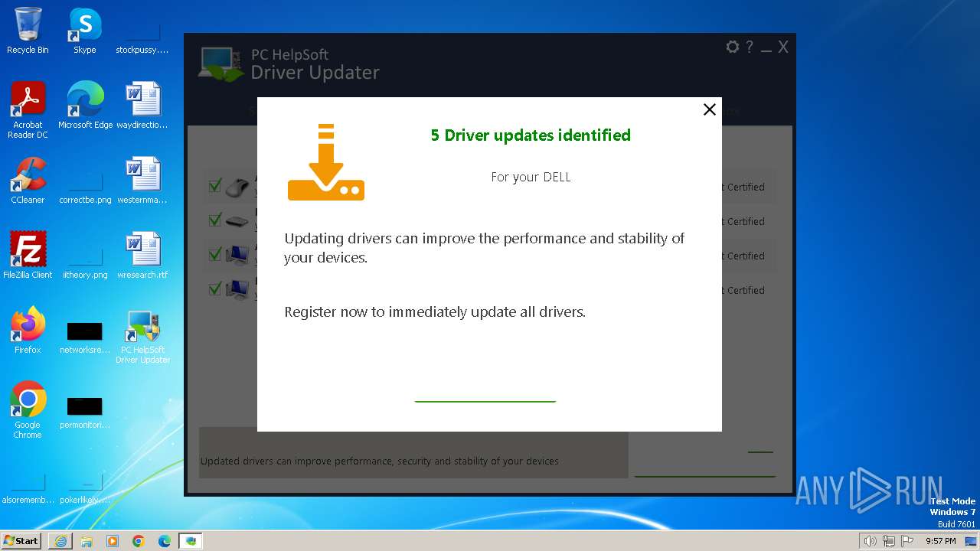
Task: Select the waydirectio Word document icon
Action: point(142,106)
